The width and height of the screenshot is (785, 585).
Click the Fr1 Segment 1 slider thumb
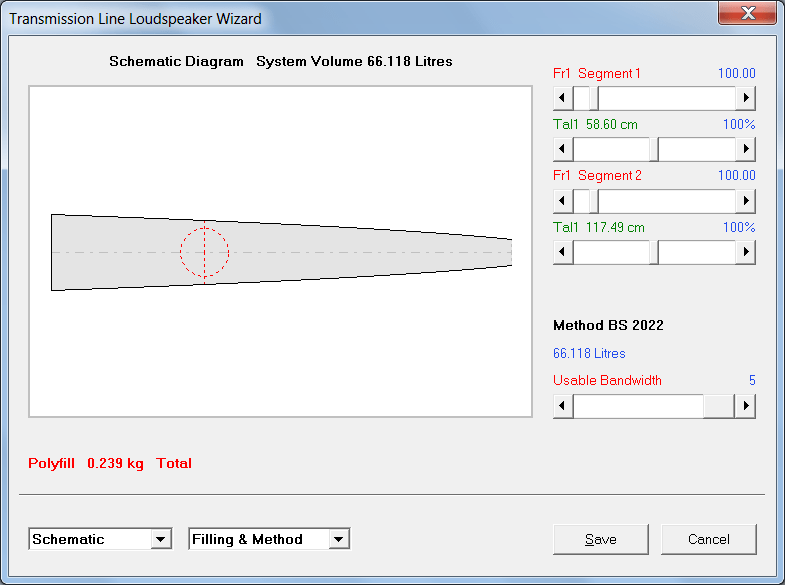tap(593, 98)
